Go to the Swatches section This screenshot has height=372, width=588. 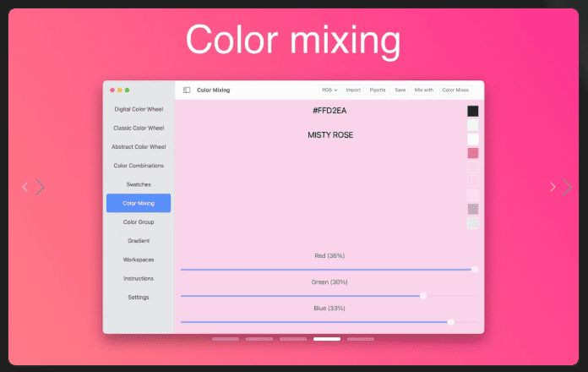(x=139, y=184)
